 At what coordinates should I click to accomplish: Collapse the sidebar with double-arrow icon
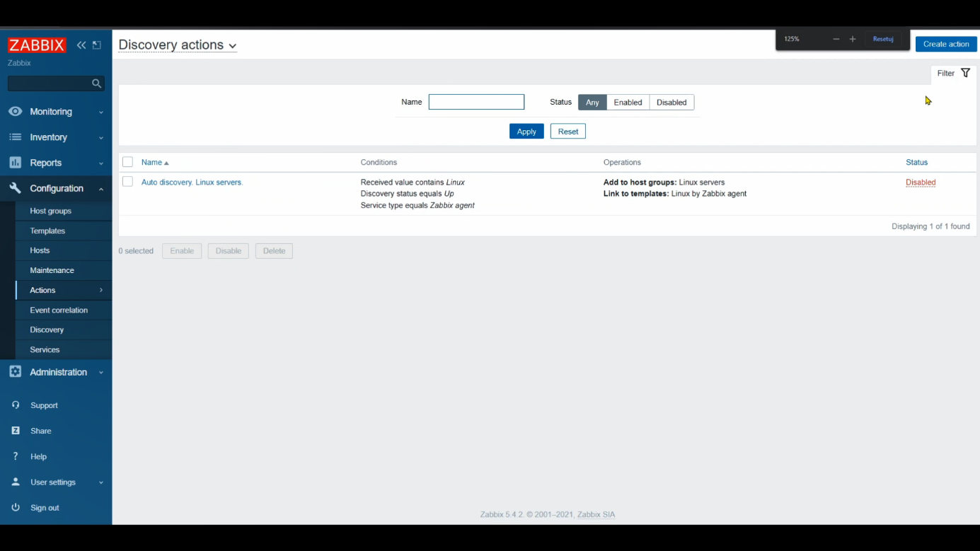[81, 45]
